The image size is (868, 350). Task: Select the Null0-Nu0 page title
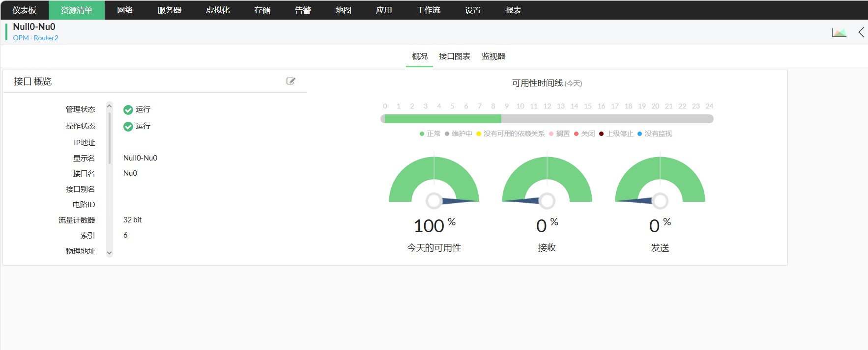34,27
